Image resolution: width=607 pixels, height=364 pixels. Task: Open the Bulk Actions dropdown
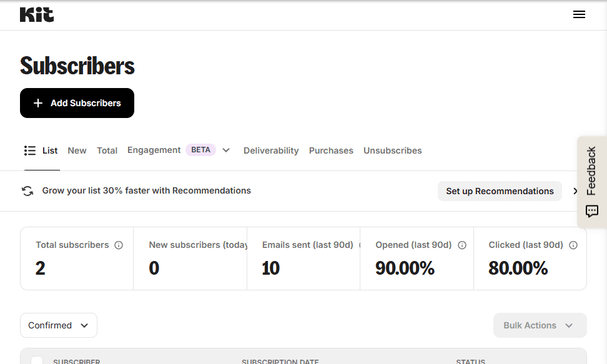(540, 325)
